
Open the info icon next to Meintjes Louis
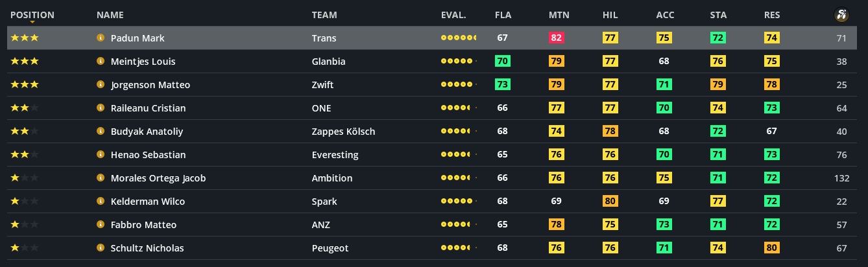point(101,62)
